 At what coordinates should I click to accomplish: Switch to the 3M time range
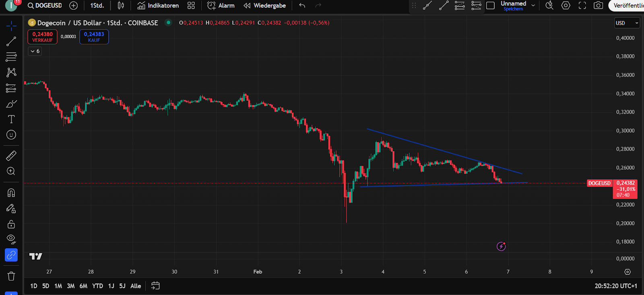click(70, 286)
